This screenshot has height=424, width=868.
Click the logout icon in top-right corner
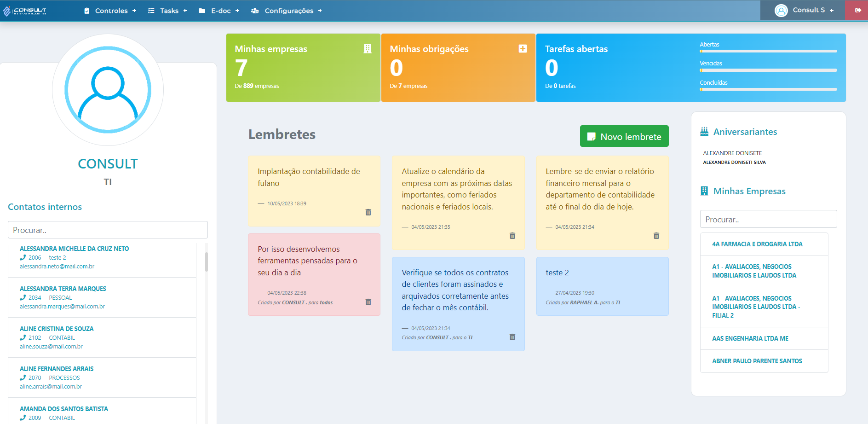coord(857,10)
